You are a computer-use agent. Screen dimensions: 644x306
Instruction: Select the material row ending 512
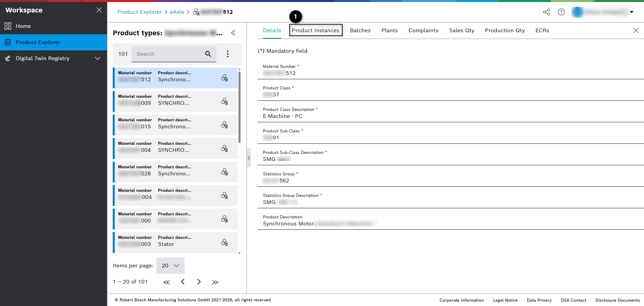click(x=175, y=78)
